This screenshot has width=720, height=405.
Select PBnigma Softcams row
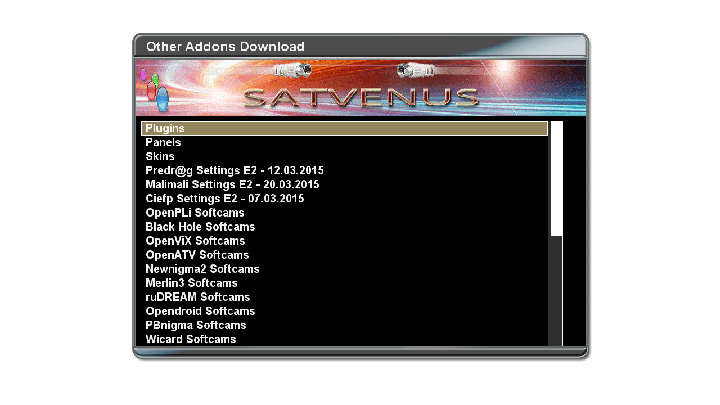coord(344,325)
